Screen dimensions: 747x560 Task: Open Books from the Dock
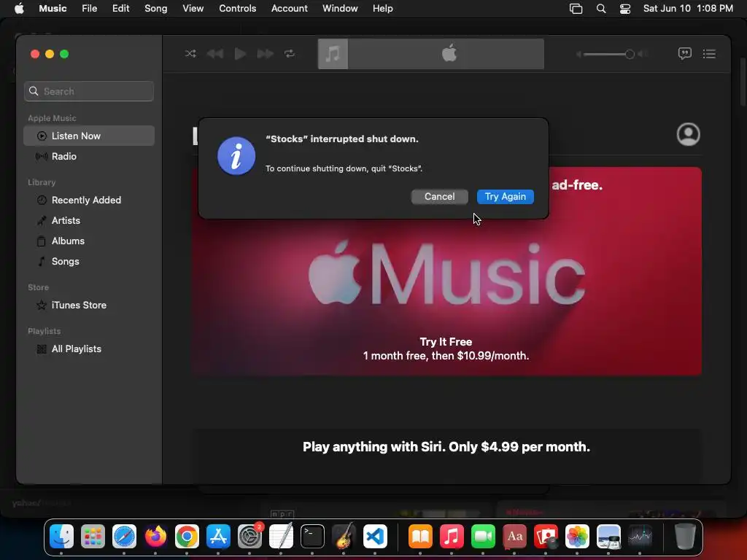pos(420,537)
